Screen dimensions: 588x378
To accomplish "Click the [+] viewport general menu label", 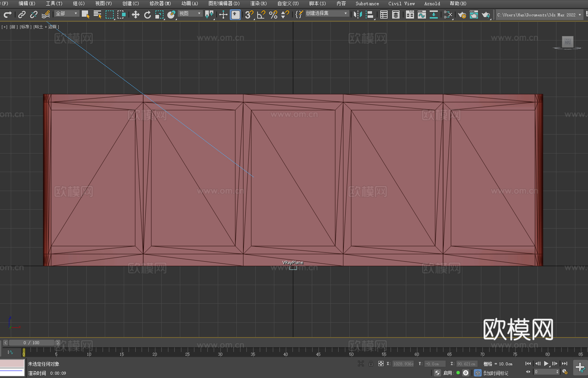I will (x=4, y=27).
